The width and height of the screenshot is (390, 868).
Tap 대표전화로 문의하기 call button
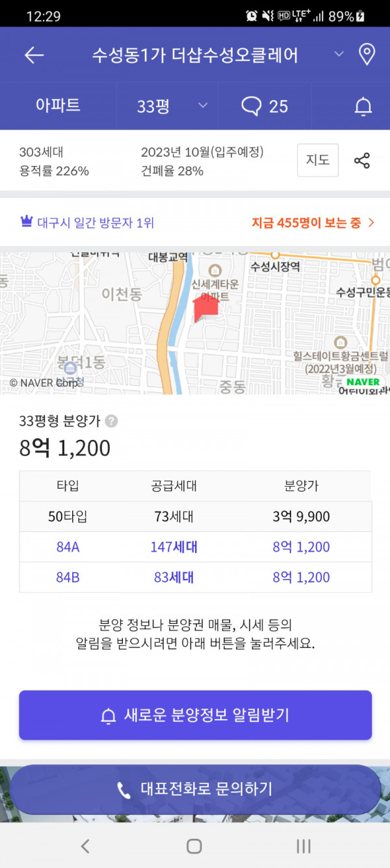coord(195,790)
